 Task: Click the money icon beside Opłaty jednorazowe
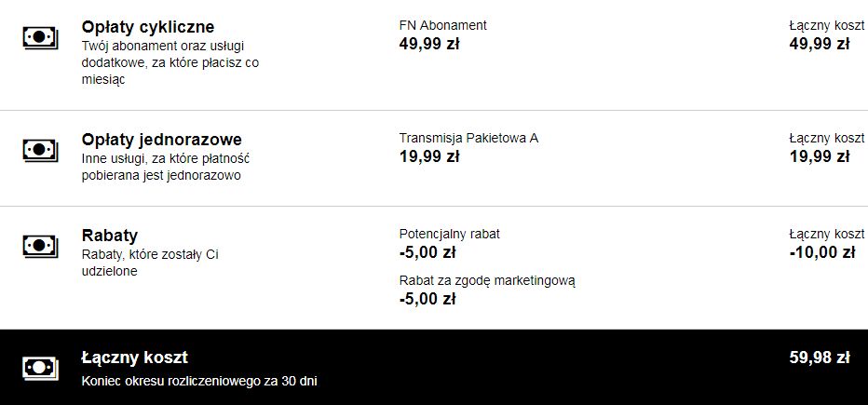pos(39,149)
